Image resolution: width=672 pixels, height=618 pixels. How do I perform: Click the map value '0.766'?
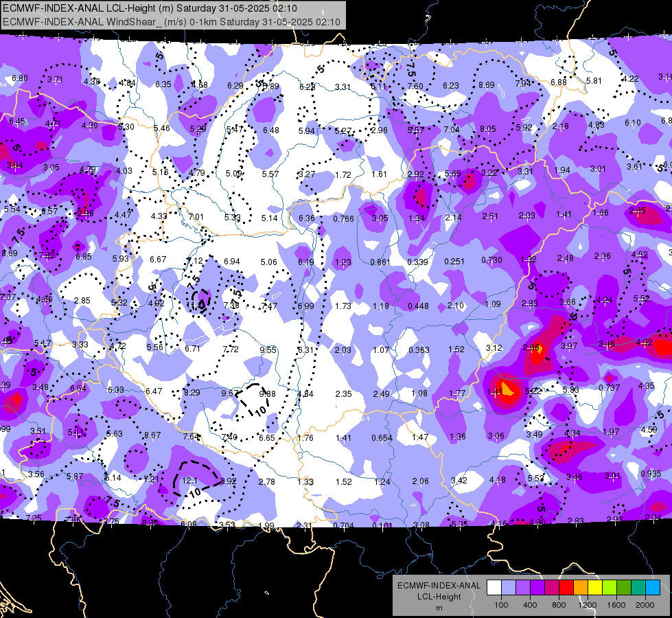tap(344, 219)
